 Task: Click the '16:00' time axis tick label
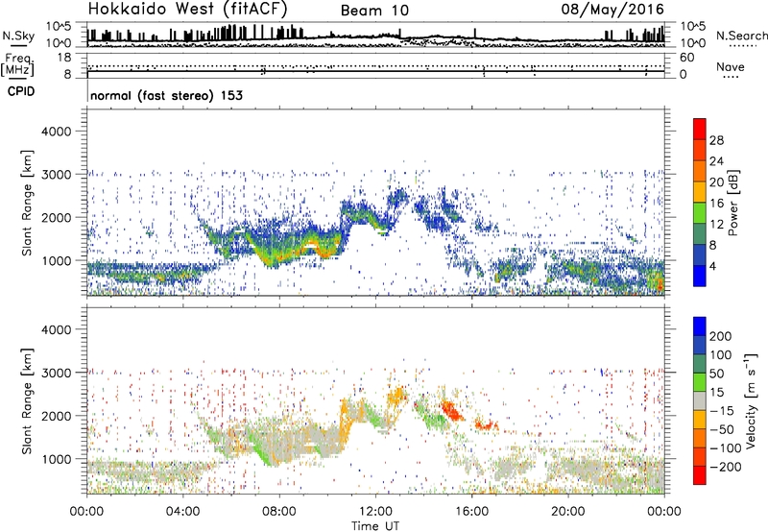point(471,512)
